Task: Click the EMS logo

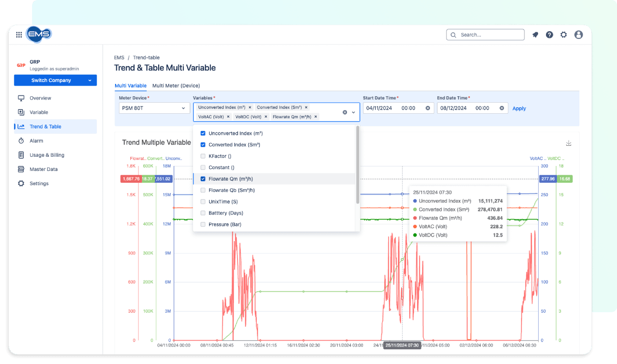Action: [x=39, y=34]
